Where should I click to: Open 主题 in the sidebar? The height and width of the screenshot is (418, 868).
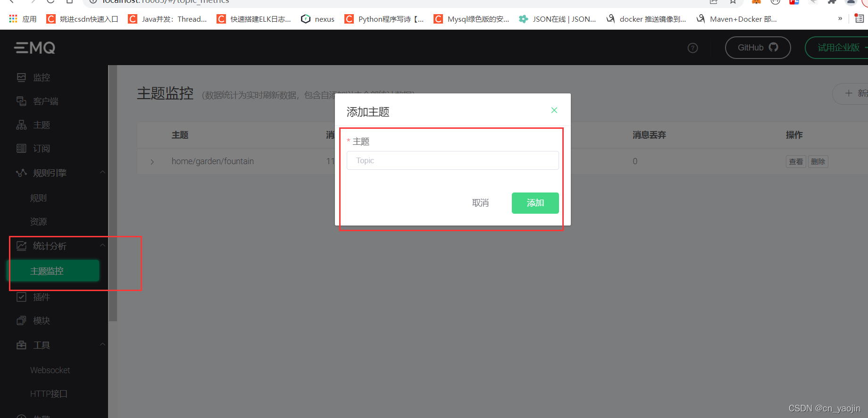click(x=42, y=125)
